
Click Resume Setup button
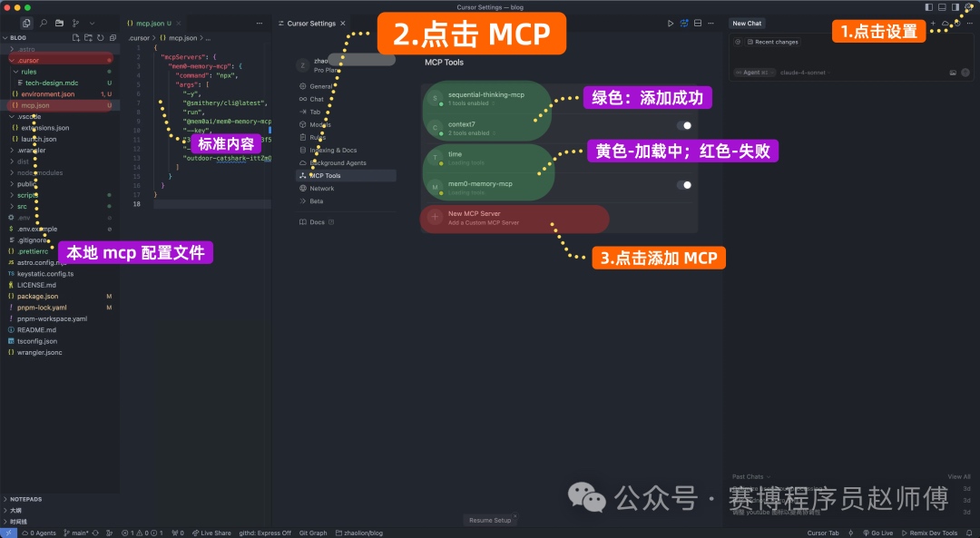coord(490,520)
